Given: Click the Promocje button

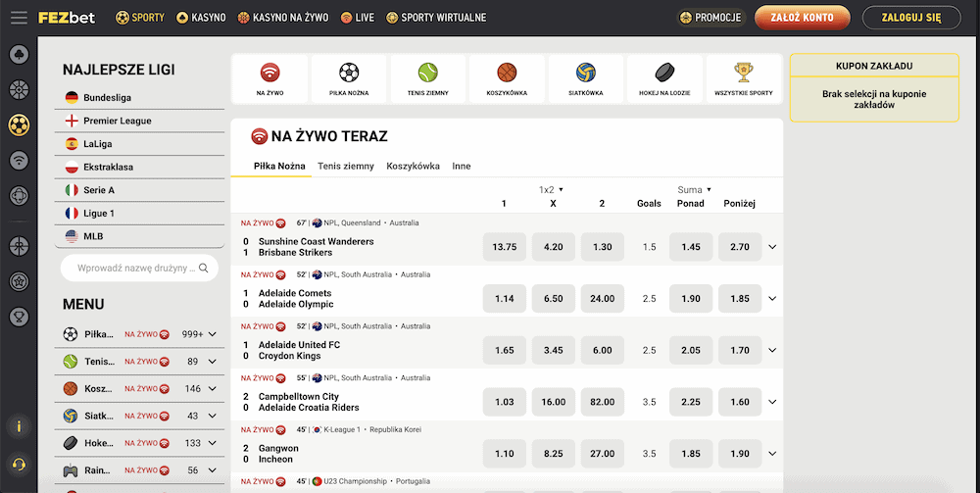Looking at the screenshot, I should click(x=712, y=18).
